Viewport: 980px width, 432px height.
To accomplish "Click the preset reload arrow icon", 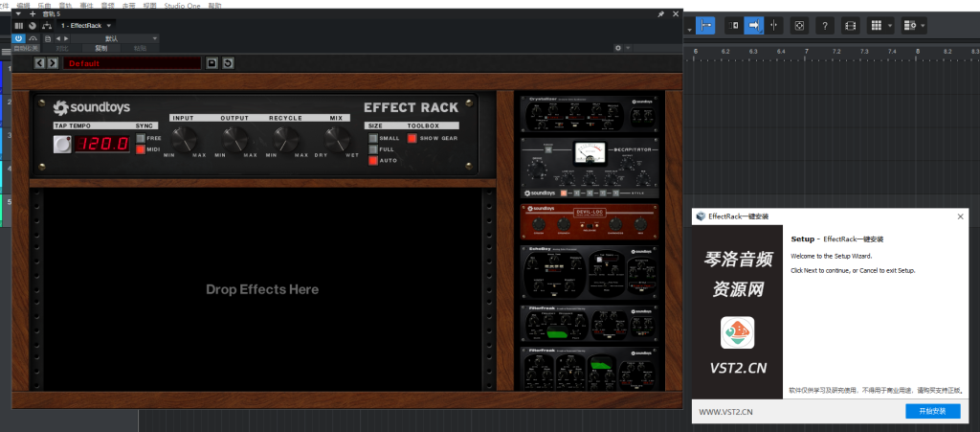I will 228,63.
